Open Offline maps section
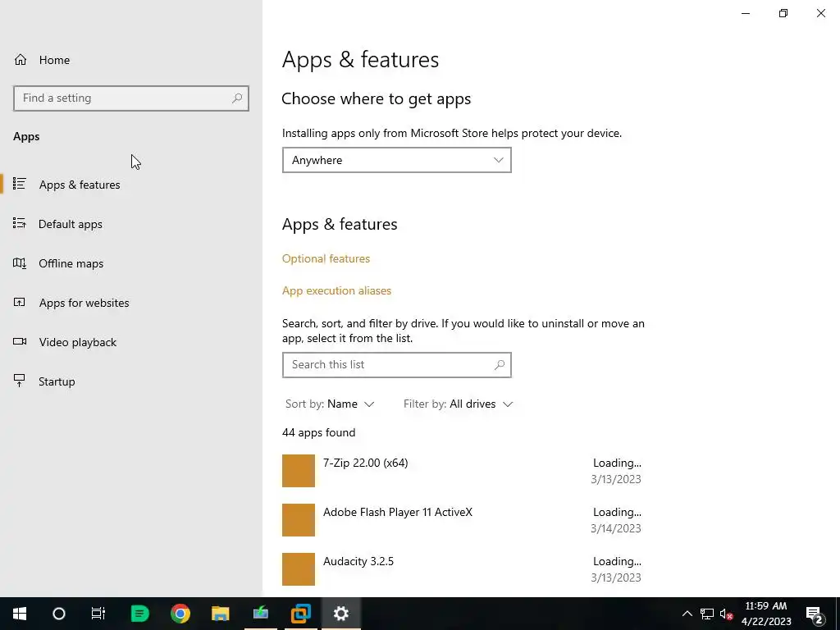The image size is (840, 630). (x=131, y=263)
